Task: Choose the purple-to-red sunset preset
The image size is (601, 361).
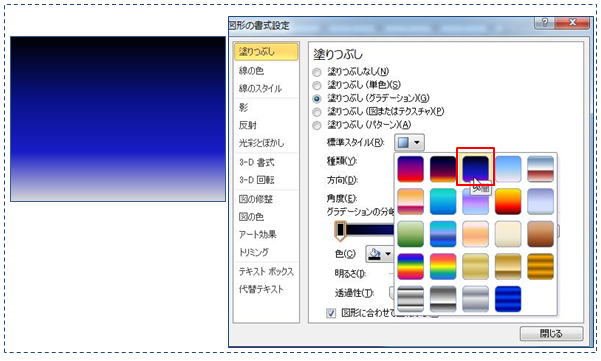Action: coord(411,169)
